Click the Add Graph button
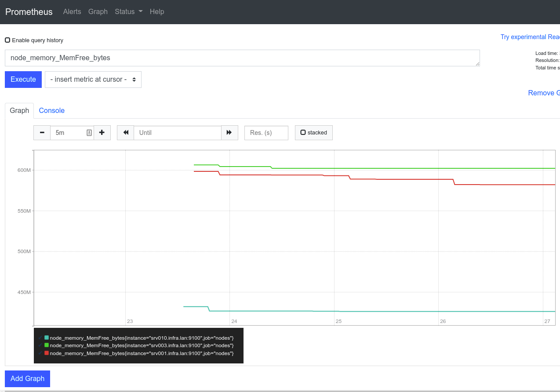Screen dimensions: 560x392 [x=27, y=378]
